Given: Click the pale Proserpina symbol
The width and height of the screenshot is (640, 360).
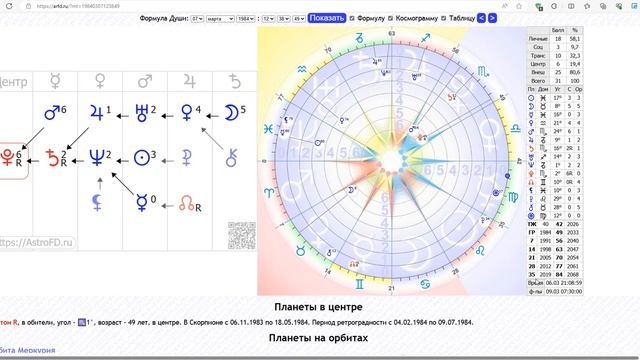Looking at the screenshot, I should [x=187, y=158].
